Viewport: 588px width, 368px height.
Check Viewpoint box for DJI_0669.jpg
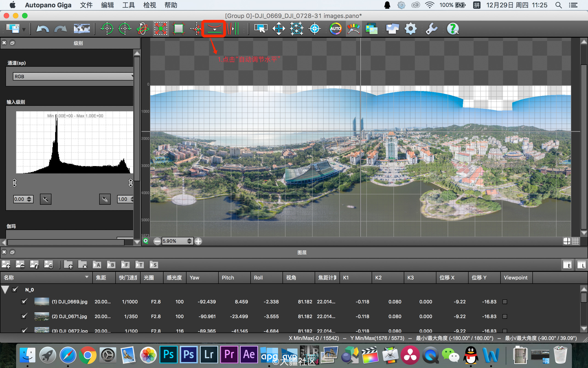[x=505, y=302]
